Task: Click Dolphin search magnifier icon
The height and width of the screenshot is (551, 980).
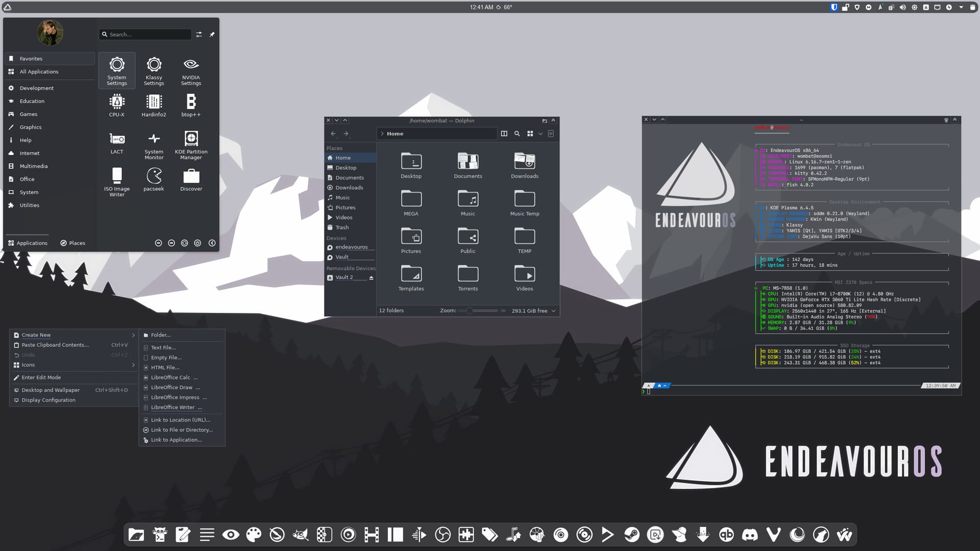Action: (517, 134)
